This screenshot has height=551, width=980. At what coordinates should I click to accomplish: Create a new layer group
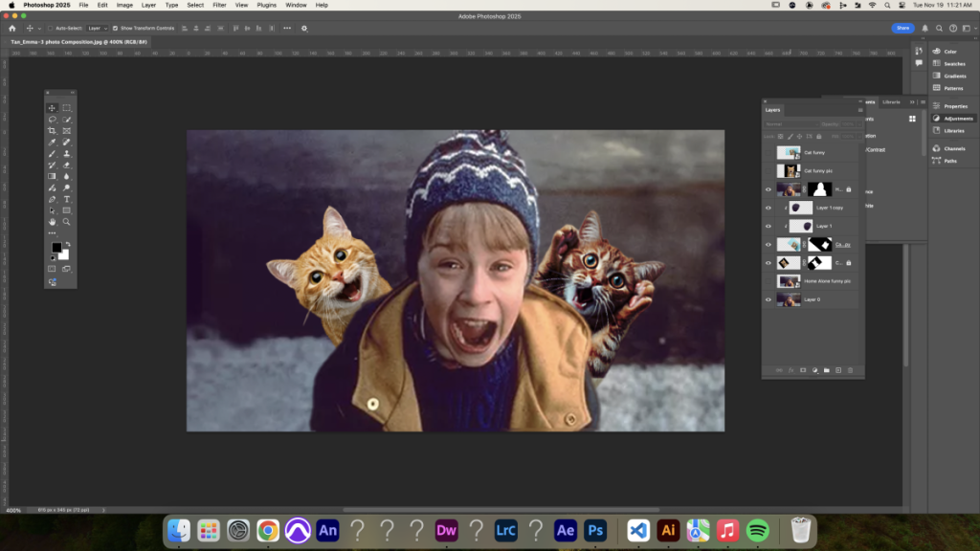827,370
